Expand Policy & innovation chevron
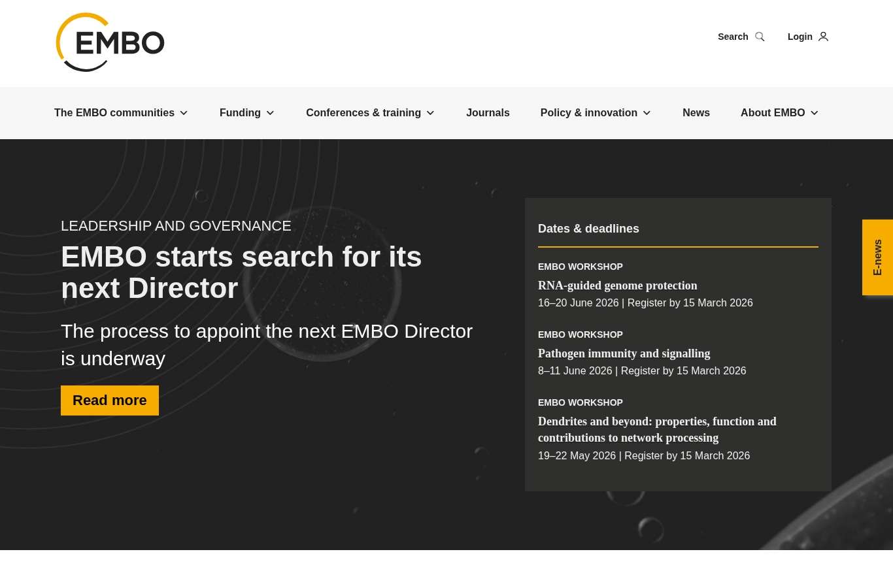The width and height of the screenshot is (893, 588). (647, 113)
